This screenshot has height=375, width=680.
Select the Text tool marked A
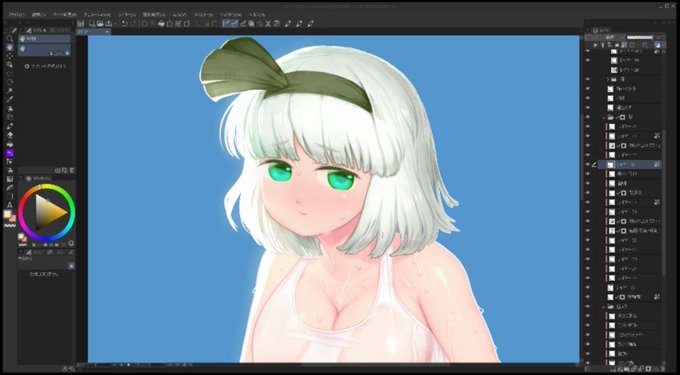click(10, 205)
